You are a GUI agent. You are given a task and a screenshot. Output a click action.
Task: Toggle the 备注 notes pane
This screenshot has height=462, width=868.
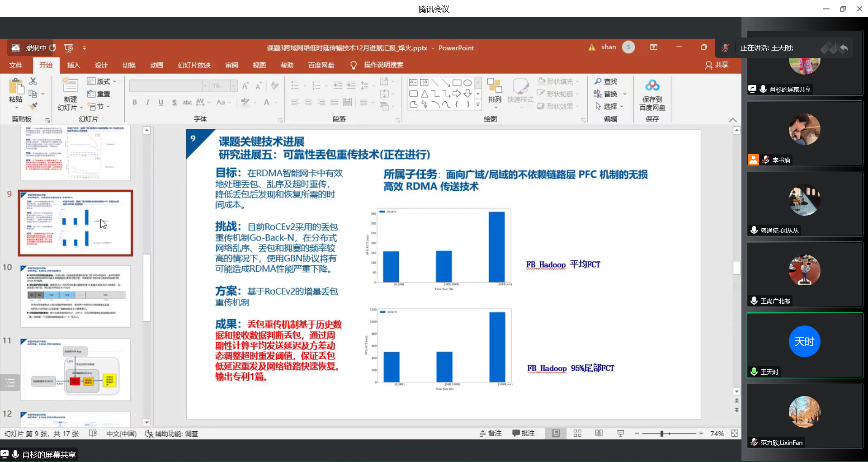491,434
